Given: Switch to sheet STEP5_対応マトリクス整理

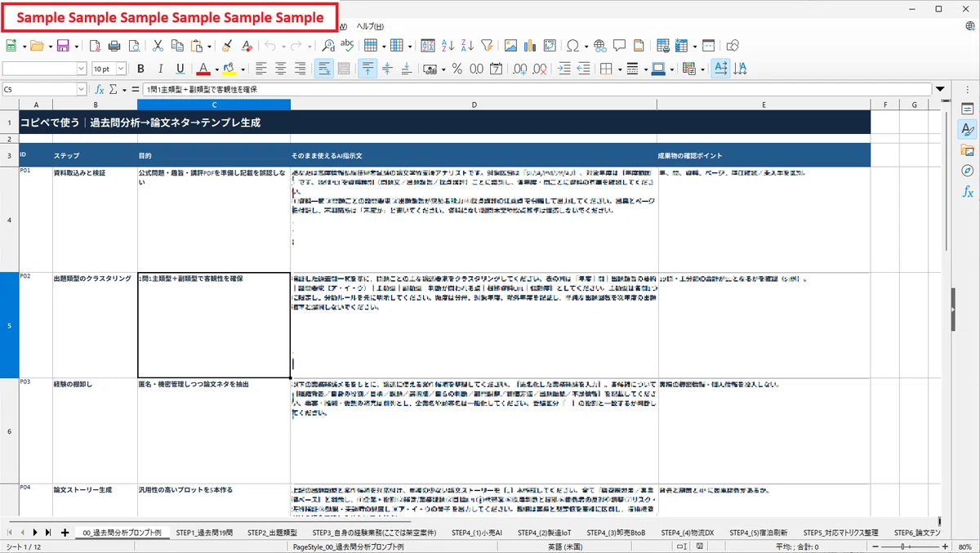Looking at the screenshot, I should [840, 533].
